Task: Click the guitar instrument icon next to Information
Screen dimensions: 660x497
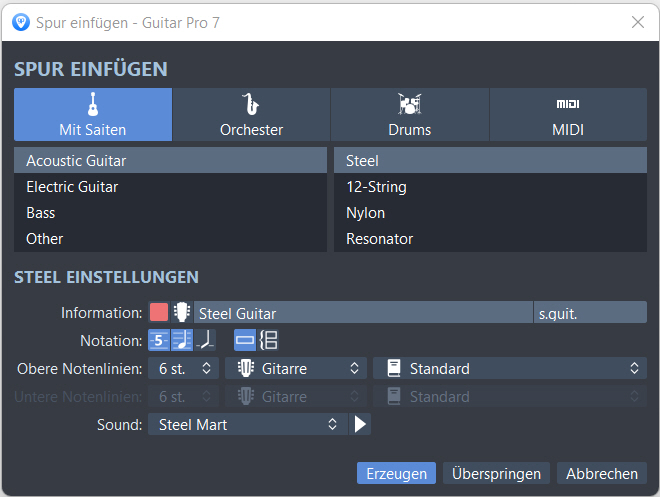Action: 182,313
